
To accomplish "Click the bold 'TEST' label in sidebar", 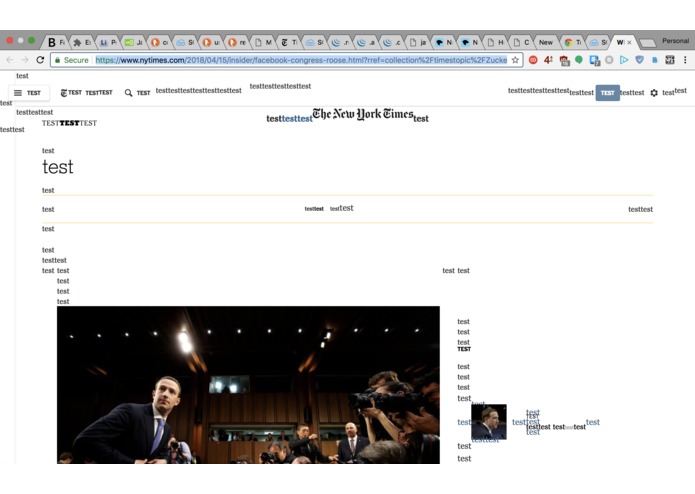I will click(464, 349).
